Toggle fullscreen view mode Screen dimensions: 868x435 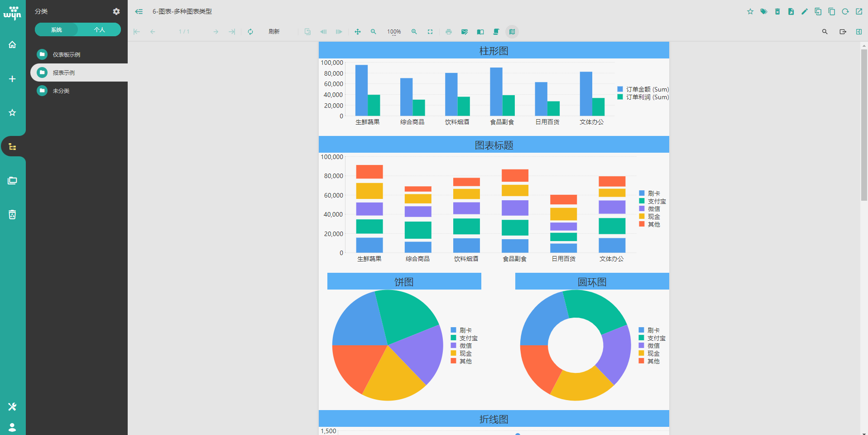click(x=430, y=32)
